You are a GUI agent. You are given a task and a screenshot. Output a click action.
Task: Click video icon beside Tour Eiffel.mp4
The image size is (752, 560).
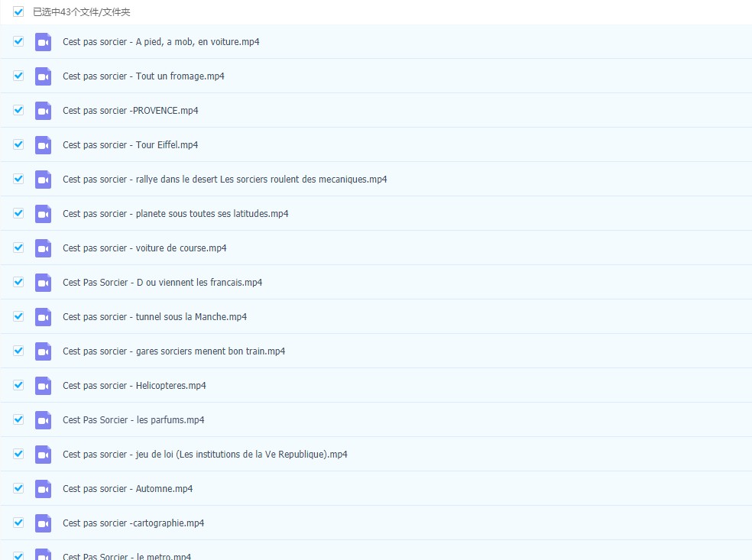(44, 145)
